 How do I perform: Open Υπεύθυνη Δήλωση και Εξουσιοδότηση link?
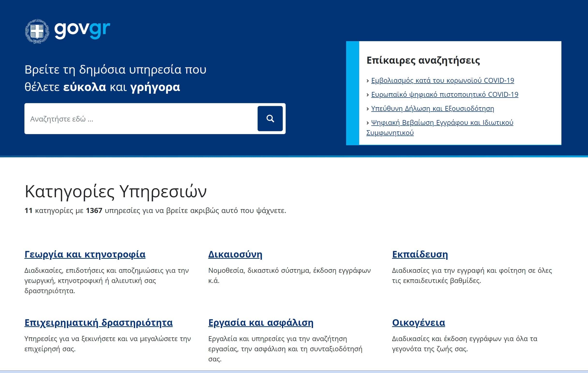click(432, 108)
